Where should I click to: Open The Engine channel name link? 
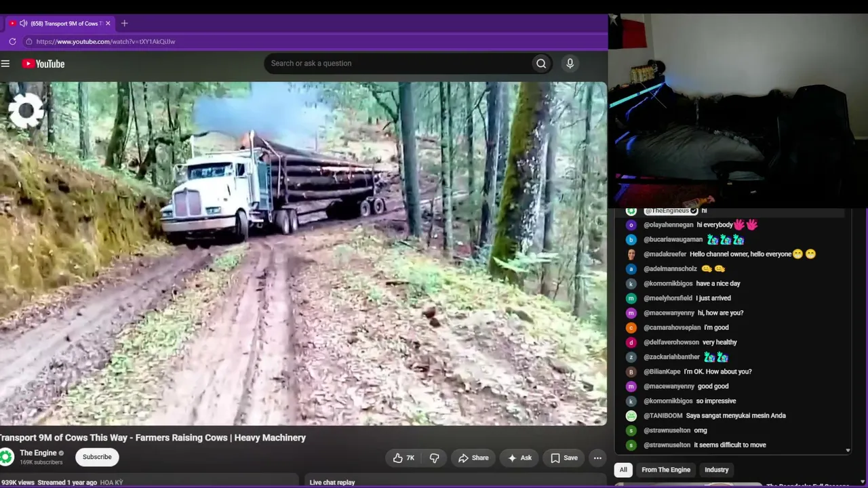coord(38,453)
